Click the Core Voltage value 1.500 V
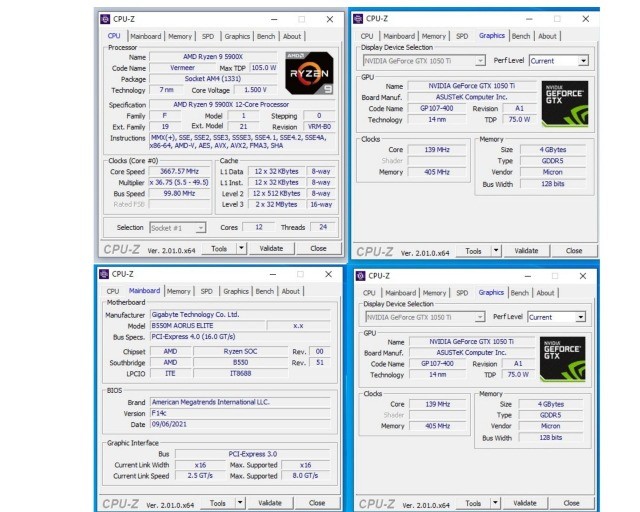This screenshot has width=640, height=512. (255, 90)
